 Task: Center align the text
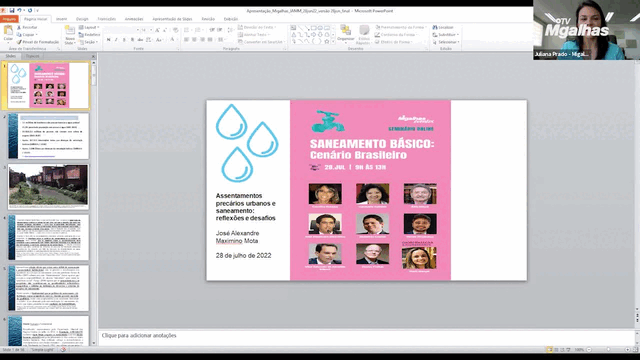pos(194,40)
